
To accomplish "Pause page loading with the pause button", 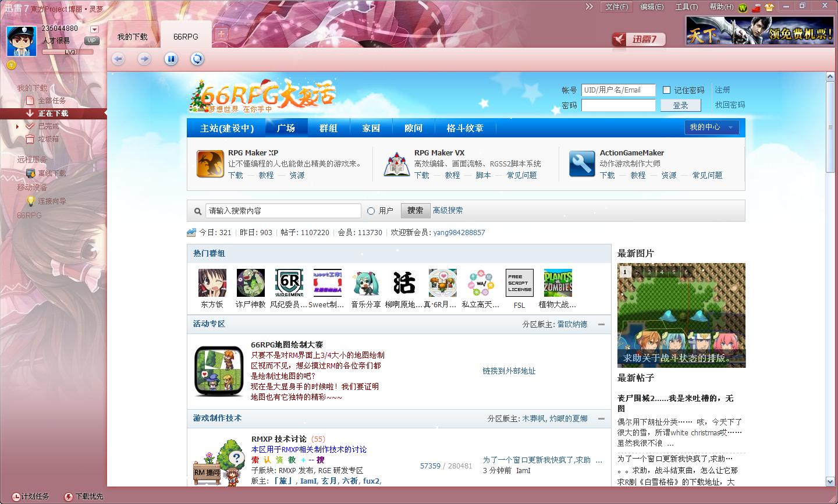I will click(x=171, y=59).
